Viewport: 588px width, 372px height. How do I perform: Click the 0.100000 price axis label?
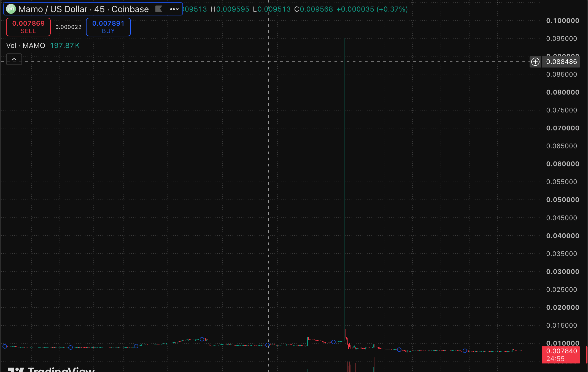tap(563, 21)
